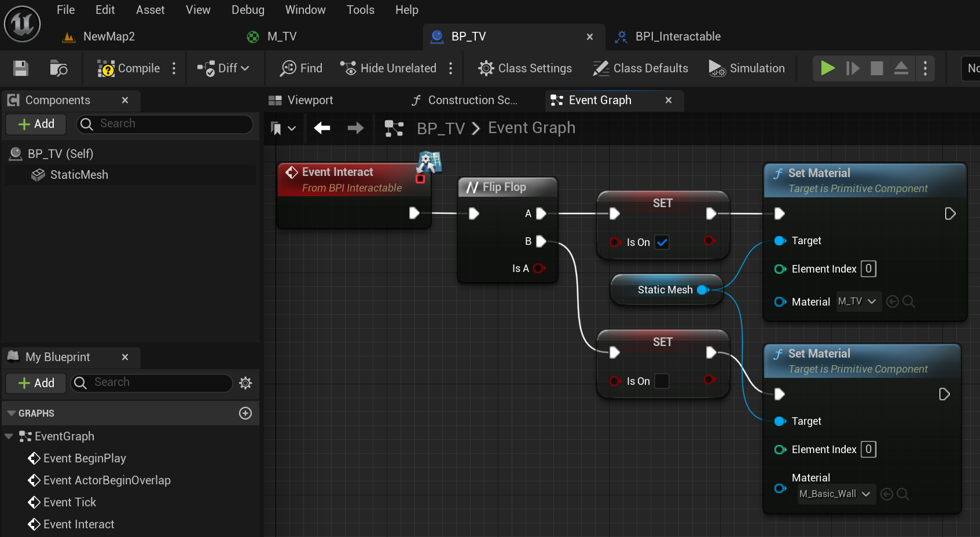The height and width of the screenshot is (537, 980).
Task: Close the Event Graph tab
Action: pyautogui.click(x=668, y=100)
